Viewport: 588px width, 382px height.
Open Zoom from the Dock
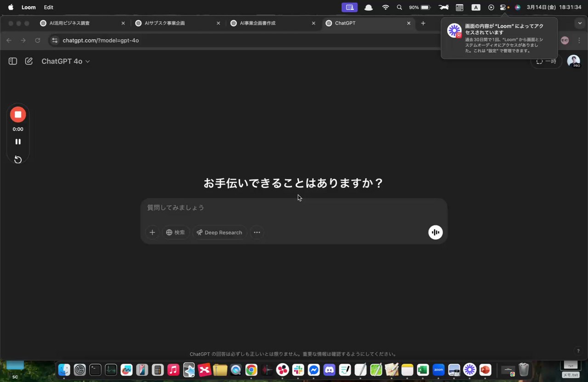click(x=438, y=369)
